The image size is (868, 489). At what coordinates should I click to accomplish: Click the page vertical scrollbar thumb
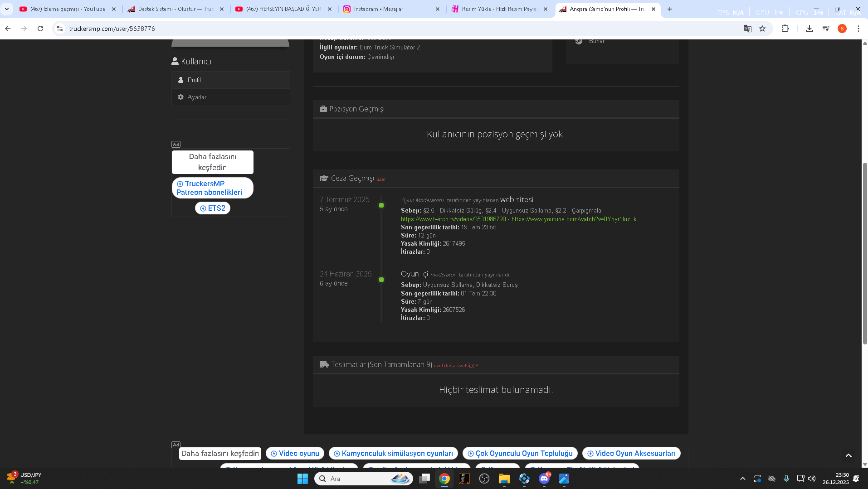864,253
